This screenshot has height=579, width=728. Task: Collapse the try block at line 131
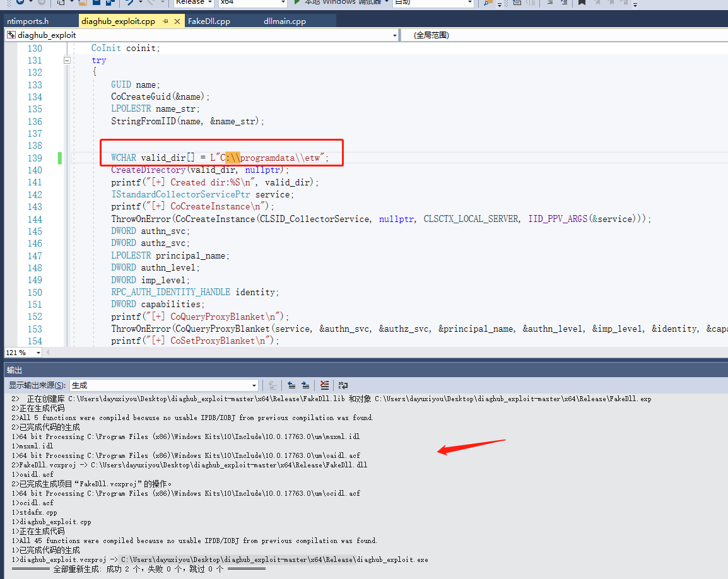tap(67, 61)
